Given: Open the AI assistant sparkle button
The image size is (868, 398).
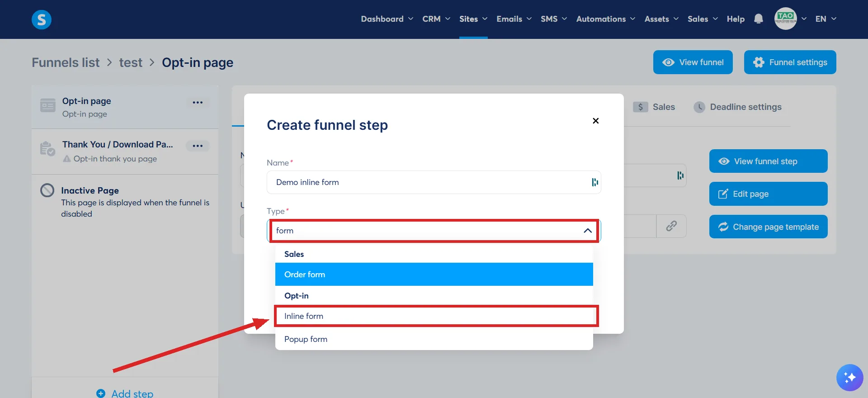Looking at the screenshot, I should [849, 377].
